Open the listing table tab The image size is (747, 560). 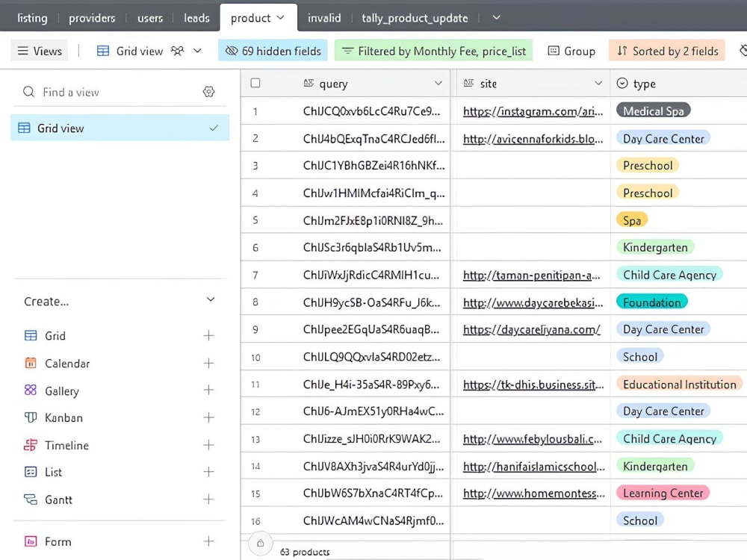pos(32,18)
